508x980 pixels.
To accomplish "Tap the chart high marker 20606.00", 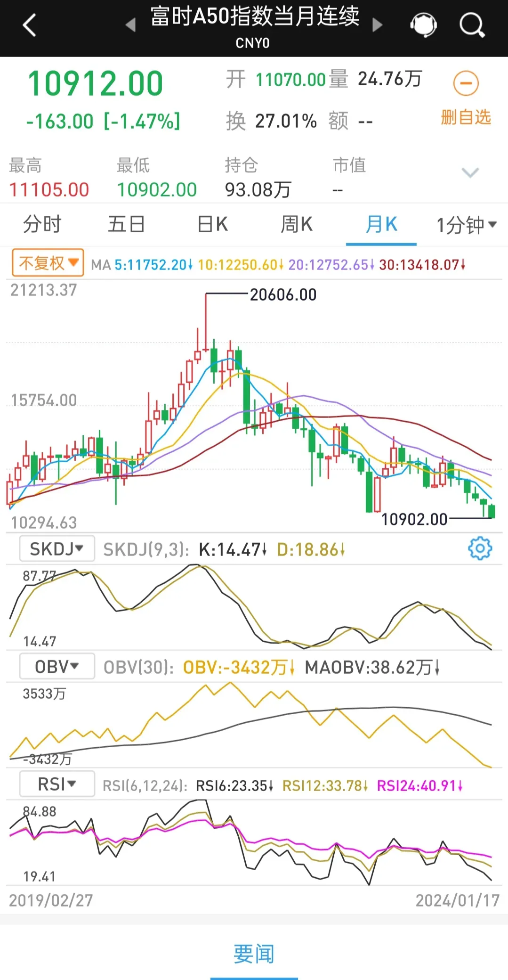I will pos(283,295).
